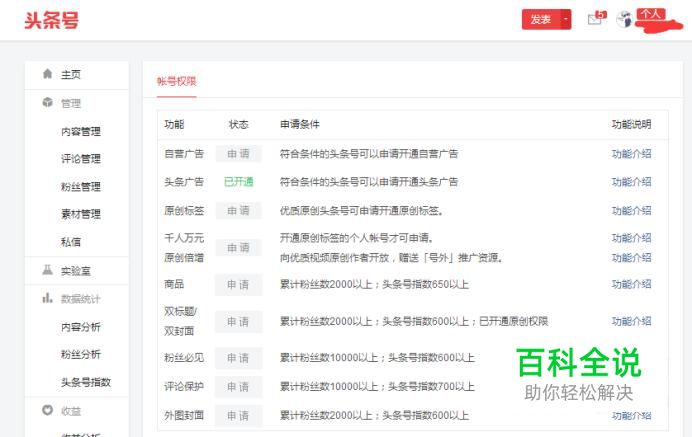The image size is (692, 437).
Task: Click the 头条广告 feature name
Action: (x=184, y=182)
